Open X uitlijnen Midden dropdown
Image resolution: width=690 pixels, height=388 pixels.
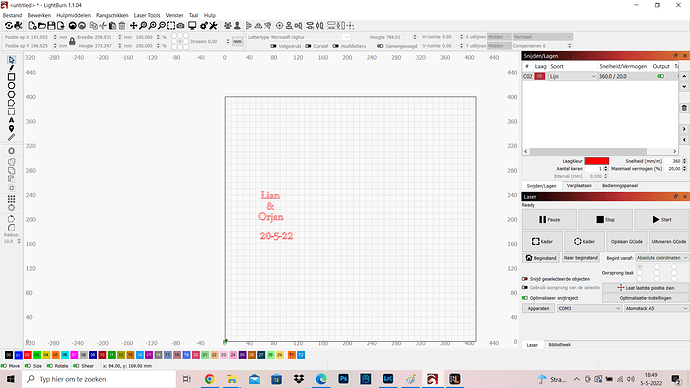tap(499, 37)
